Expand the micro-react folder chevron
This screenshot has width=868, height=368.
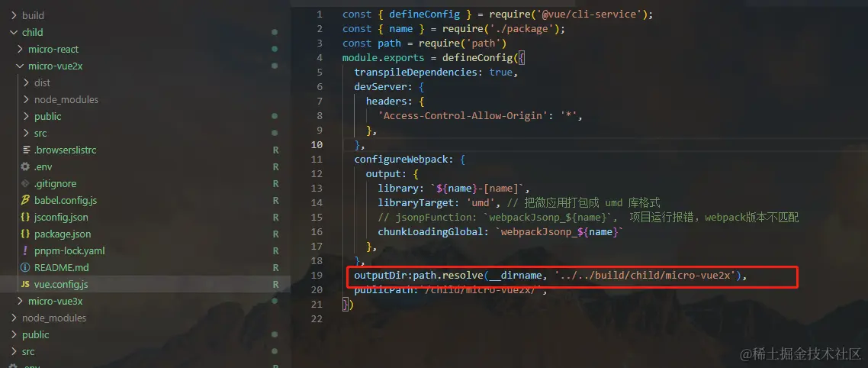20,50
